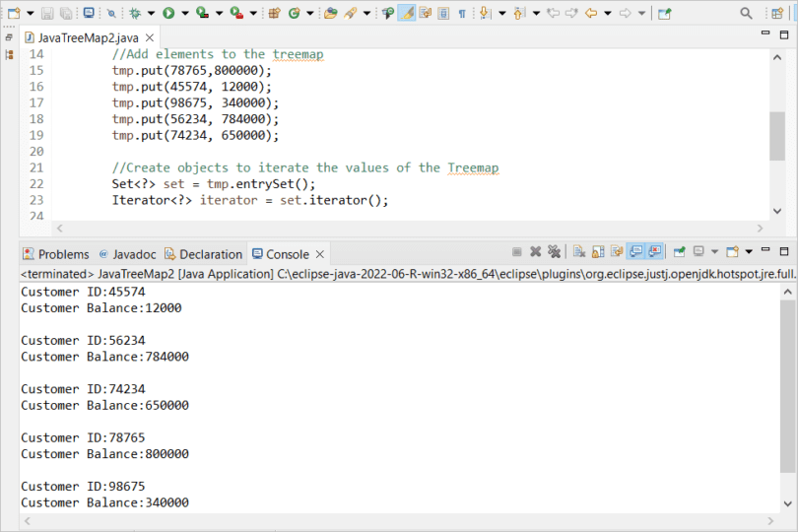Click the Coverage run icon

point(203,13)
